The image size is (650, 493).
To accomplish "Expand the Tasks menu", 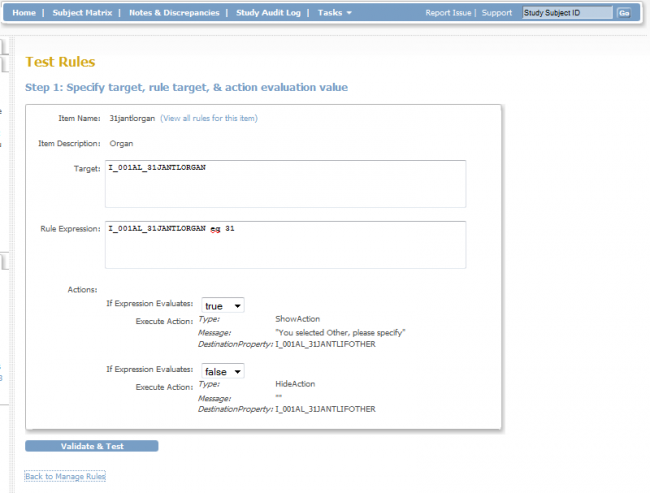I will (x=334, y=13).
